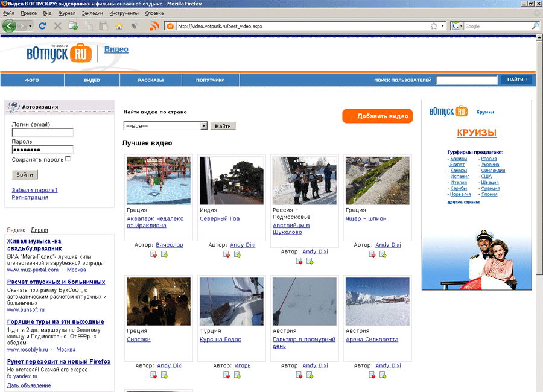
Task: Bookmark the page with the star icon
Action: pos(434,26)
